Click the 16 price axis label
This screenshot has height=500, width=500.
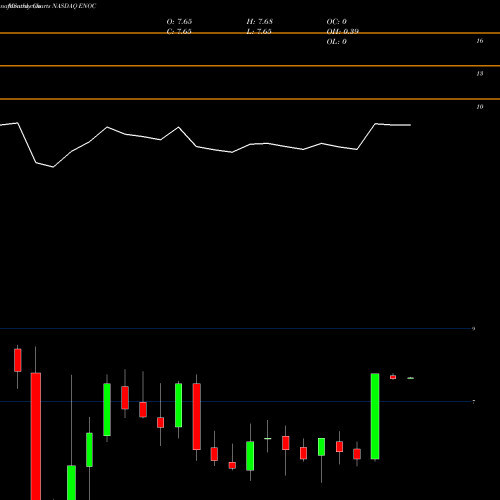[480, 41]
